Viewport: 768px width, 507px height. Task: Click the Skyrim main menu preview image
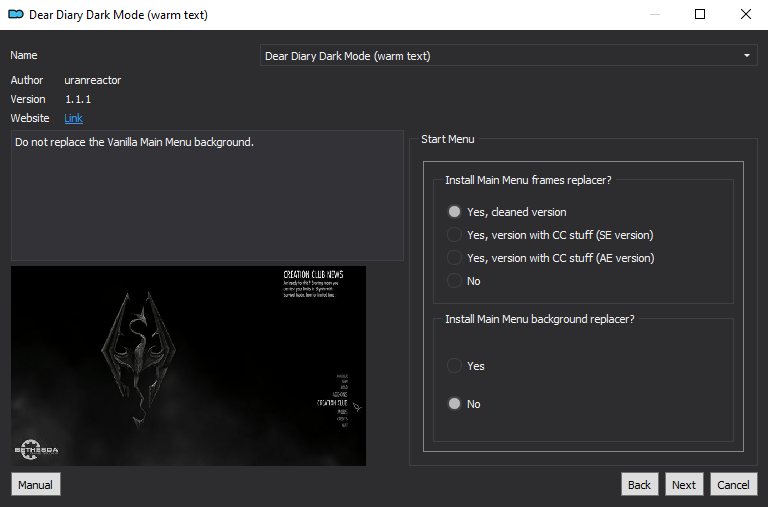pos(189,365)
